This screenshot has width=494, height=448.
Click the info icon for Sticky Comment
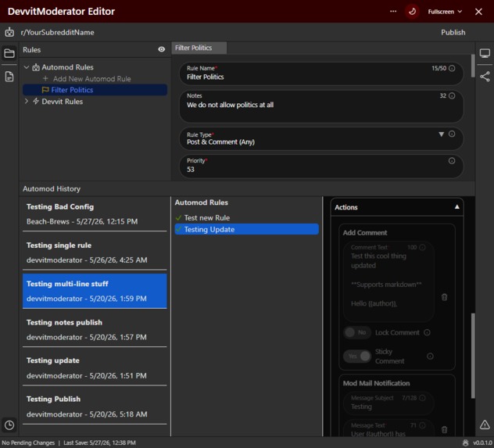[430, 357]
